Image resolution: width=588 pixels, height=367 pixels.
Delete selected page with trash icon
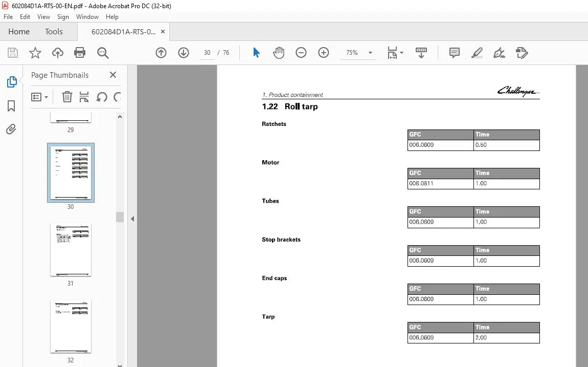pos(67,97)
